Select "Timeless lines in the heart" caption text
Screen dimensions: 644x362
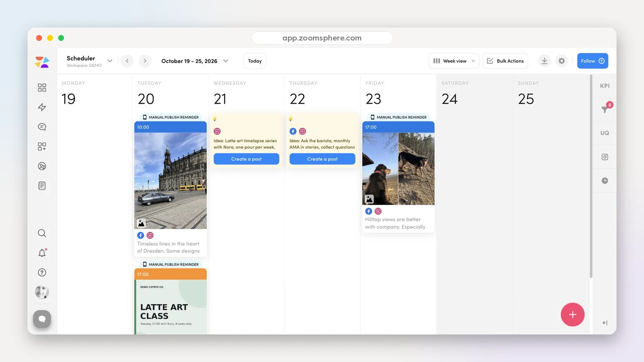pos(168,244)
